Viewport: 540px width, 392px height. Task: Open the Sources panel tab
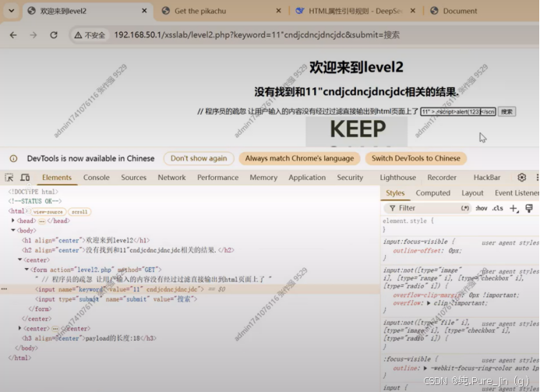coord(133,178)
